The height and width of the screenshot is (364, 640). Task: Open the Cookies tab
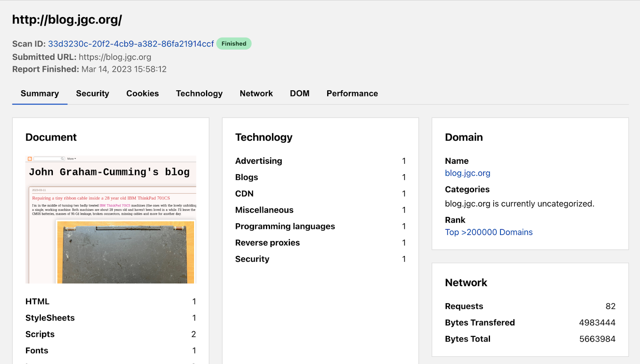[142, 93]
